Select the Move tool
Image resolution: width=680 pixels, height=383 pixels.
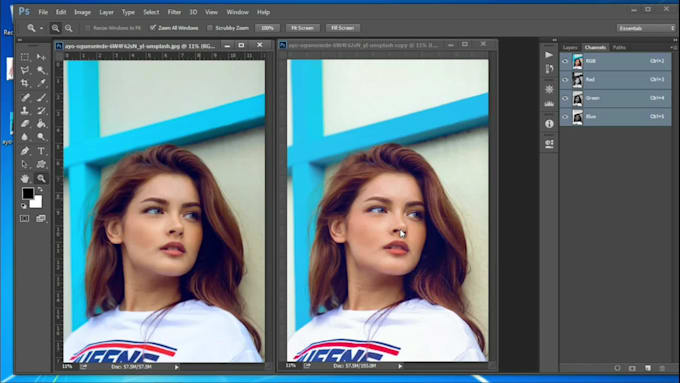click(41, 57)
